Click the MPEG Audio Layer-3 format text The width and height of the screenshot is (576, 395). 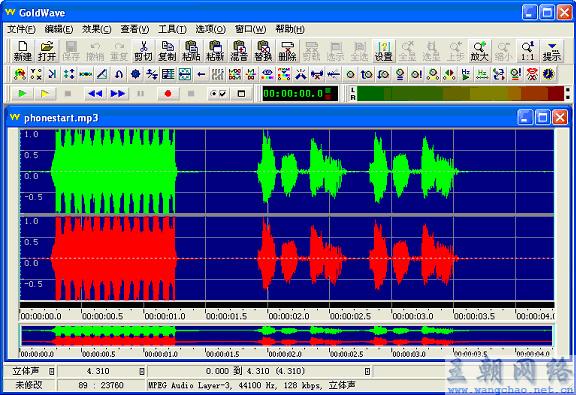[x=252, y=385]
